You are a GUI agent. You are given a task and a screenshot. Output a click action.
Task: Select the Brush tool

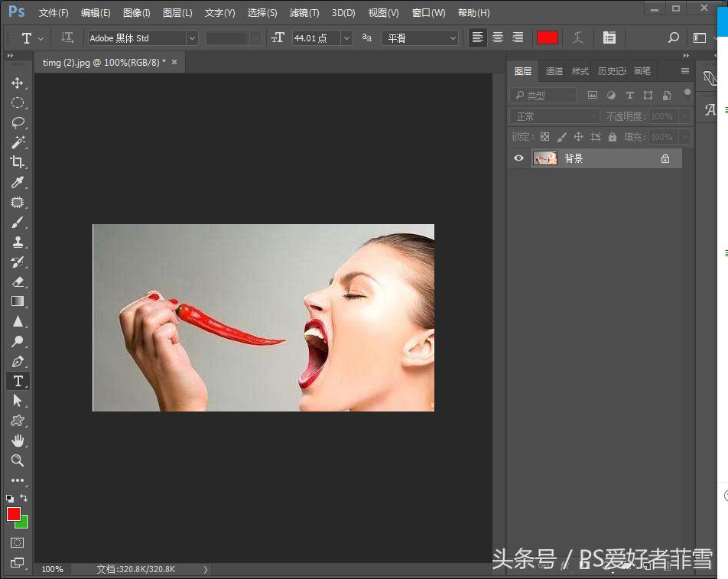(x=18, y=223)
